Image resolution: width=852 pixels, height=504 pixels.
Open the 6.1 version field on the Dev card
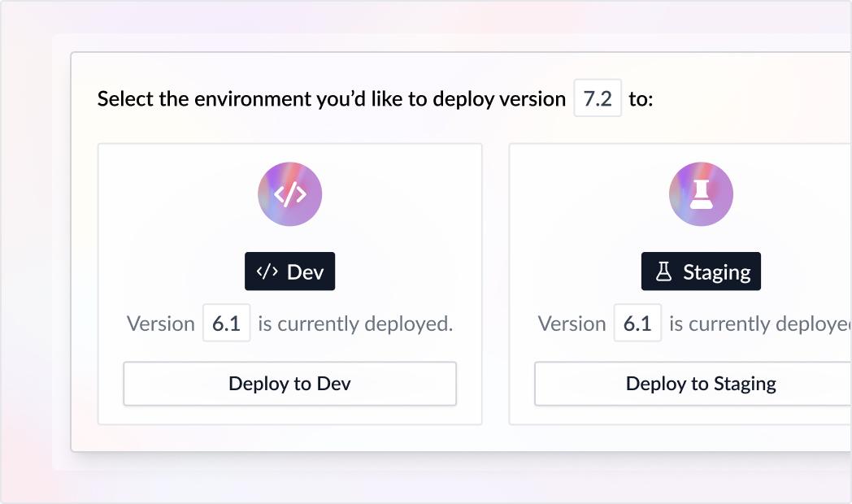pyautogui.click(x=226, y=323)
